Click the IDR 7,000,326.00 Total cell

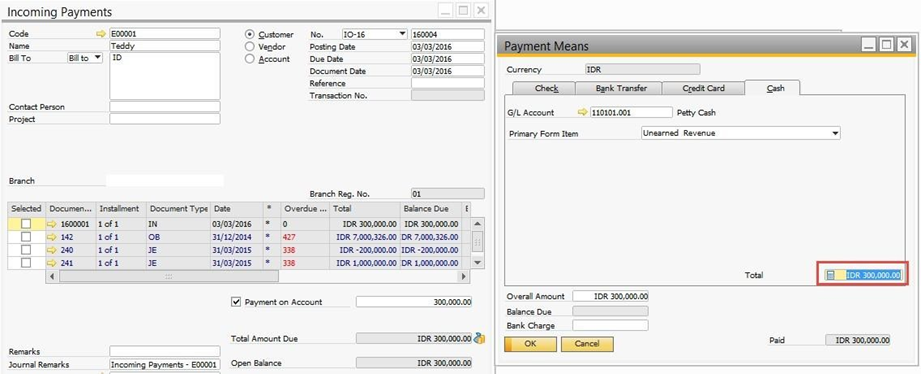coord(364,237)
